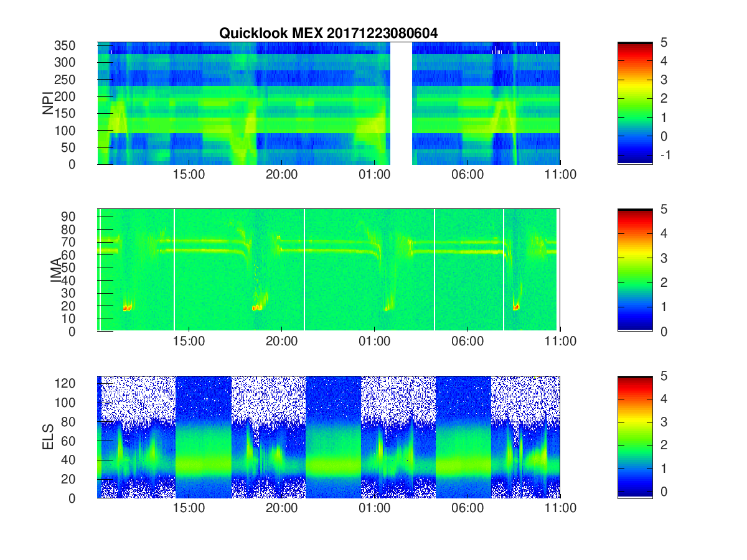Click the 15:00 label under the ELS plot
Image resolution: width=747 pixels, height=560 pixels.
[x=189, y=508]
